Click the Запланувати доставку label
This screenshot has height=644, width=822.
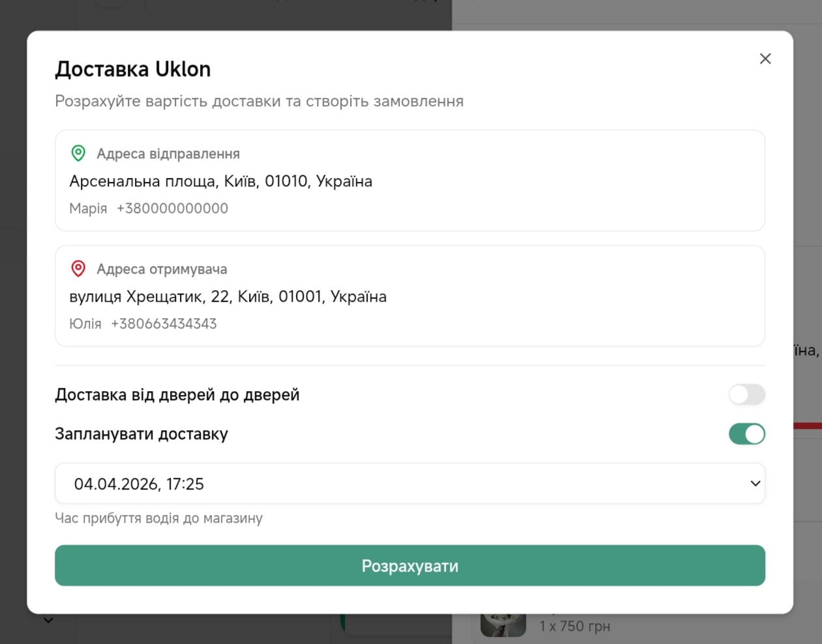click(x=141, y=434)
